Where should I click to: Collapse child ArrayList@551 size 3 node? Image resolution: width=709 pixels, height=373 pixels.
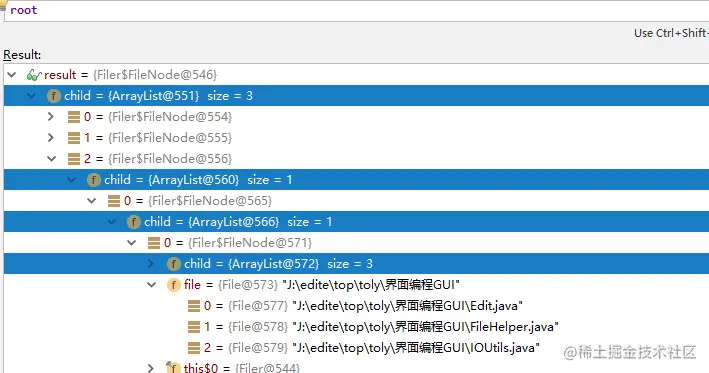(x=32, y=96)
